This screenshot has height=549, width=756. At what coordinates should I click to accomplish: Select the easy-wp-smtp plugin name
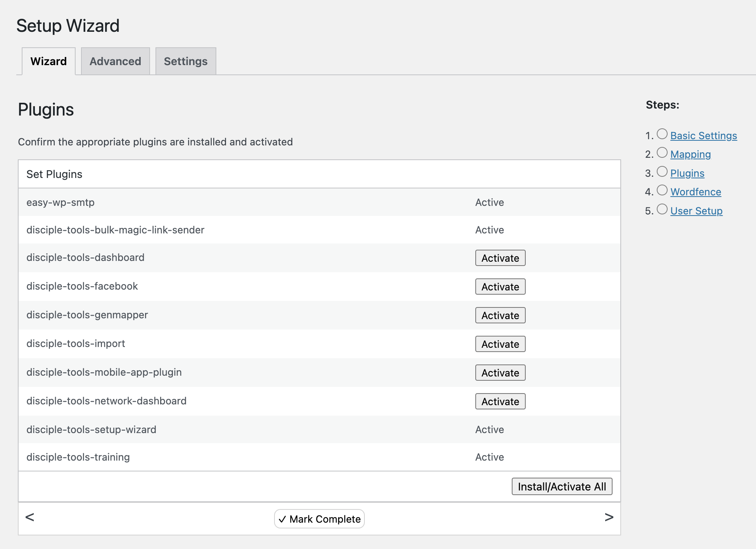pos(60,202)
